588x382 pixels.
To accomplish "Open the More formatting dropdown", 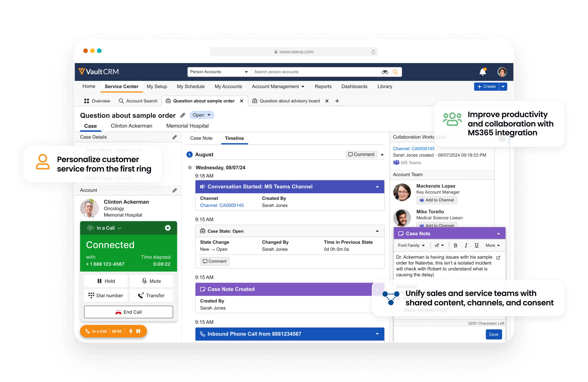I will (x=492, y=246).
